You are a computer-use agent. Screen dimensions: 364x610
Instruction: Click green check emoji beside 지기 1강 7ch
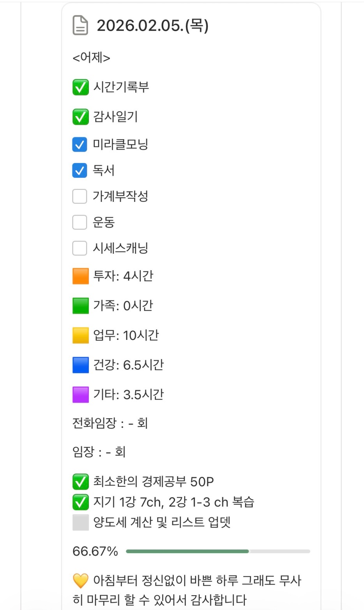[80, 502]
